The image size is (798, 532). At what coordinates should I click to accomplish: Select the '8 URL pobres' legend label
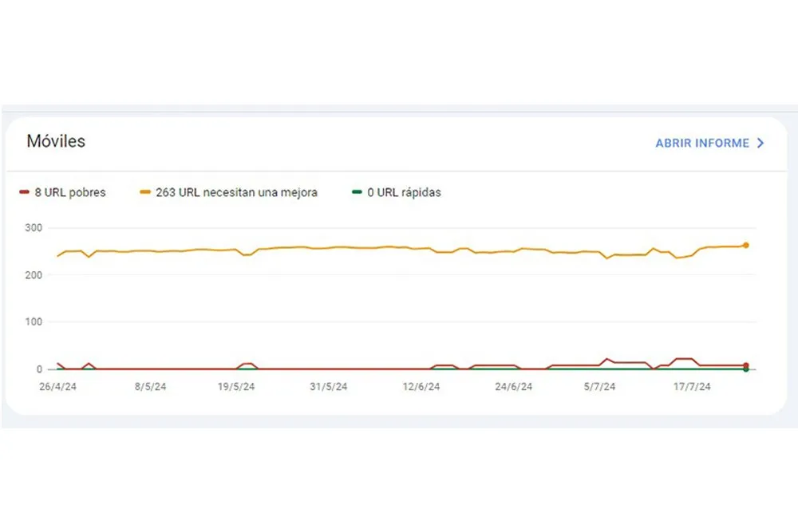70,192
